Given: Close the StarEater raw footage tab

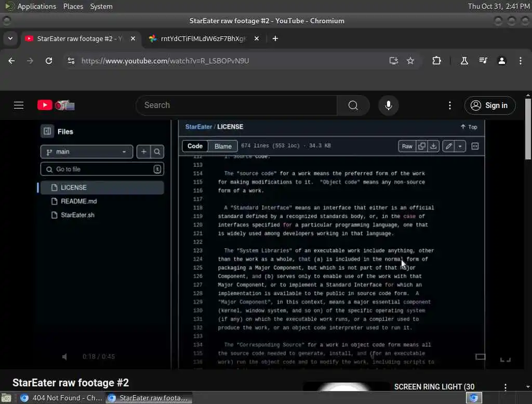Looking at the screenshot, I should click(133, 38).
